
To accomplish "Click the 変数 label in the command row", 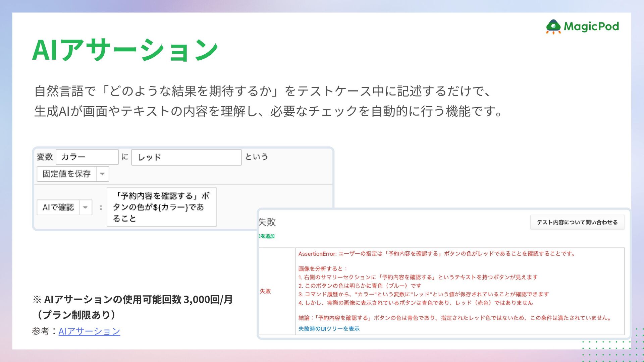I will point(45,157).
